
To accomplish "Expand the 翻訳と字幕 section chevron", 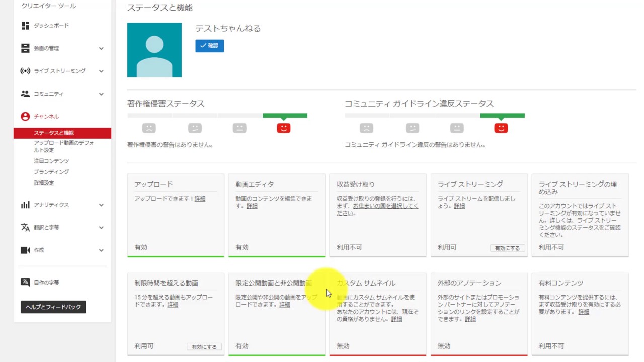I will [101, 228].
